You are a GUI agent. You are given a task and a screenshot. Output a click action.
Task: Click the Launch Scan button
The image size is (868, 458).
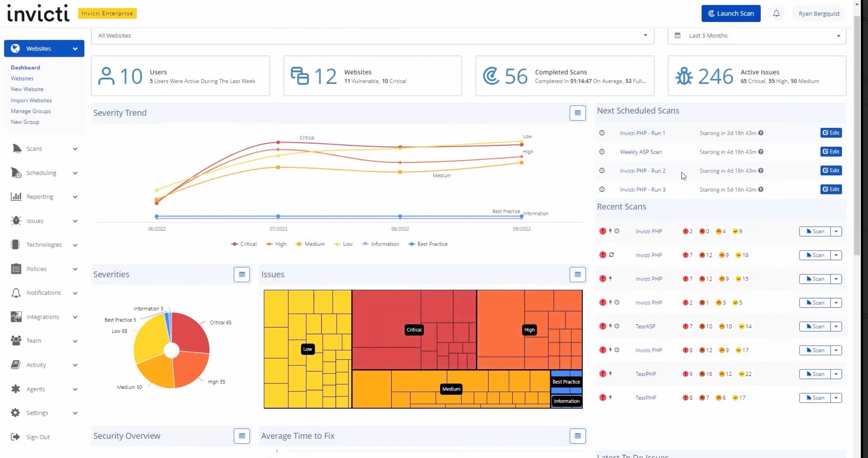point(731,14)
